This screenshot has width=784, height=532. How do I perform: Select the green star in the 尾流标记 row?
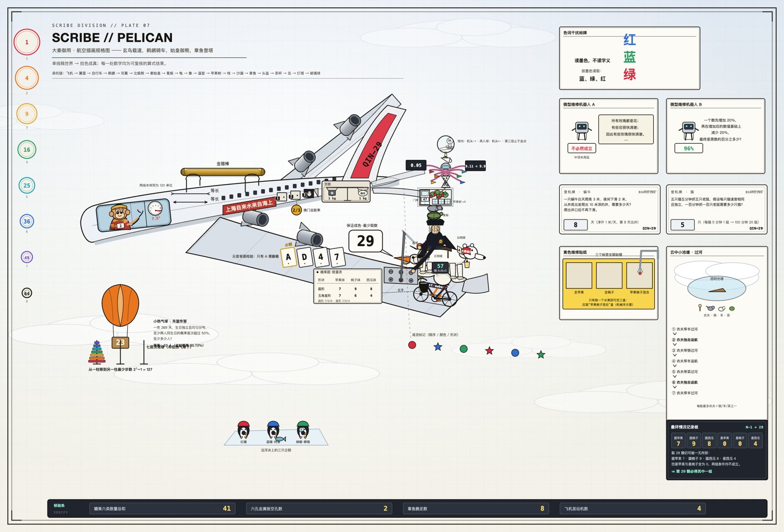tap(541, 355)
